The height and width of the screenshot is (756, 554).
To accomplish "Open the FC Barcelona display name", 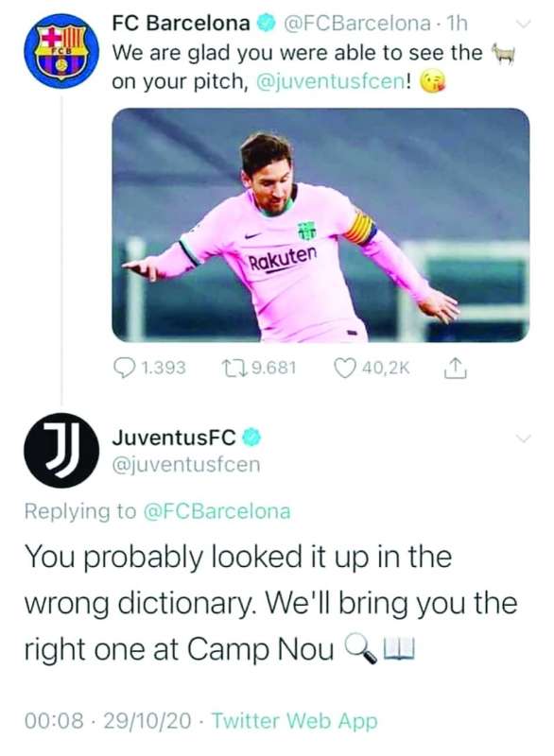I will coord(182,23).
